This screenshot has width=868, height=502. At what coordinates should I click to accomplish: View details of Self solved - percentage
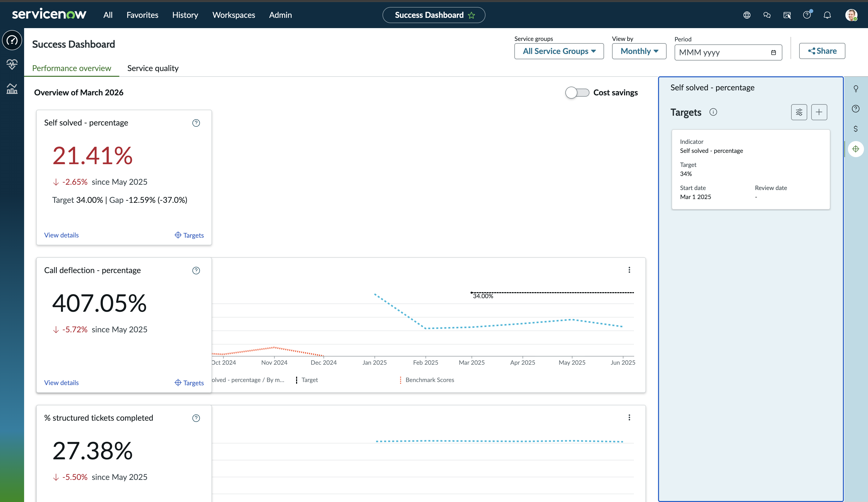(61, 235)
